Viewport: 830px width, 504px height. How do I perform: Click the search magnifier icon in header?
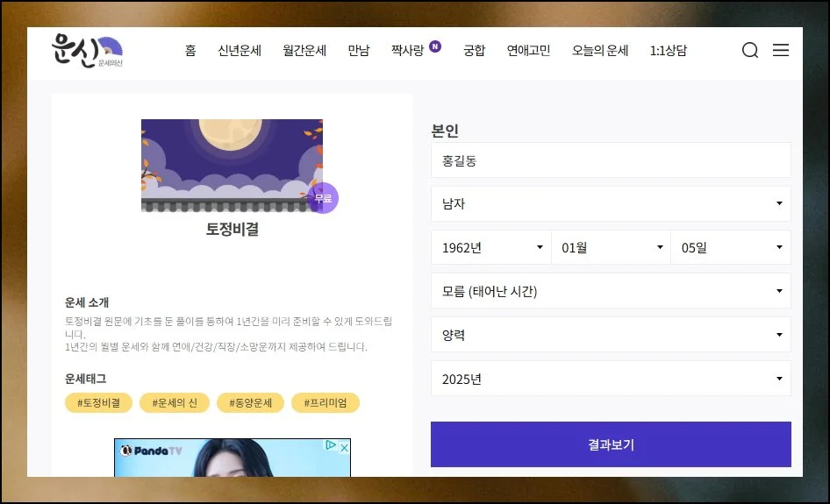click(x=749, y=51)
